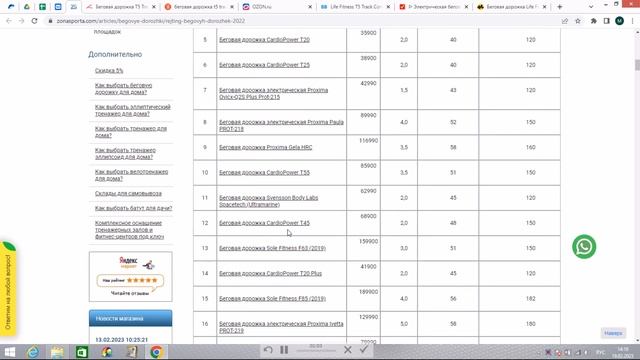The height and width of the screenshot is (360, 640).
Task: Switch to the pinned Google Drive tab
Action: pos(27,7)
